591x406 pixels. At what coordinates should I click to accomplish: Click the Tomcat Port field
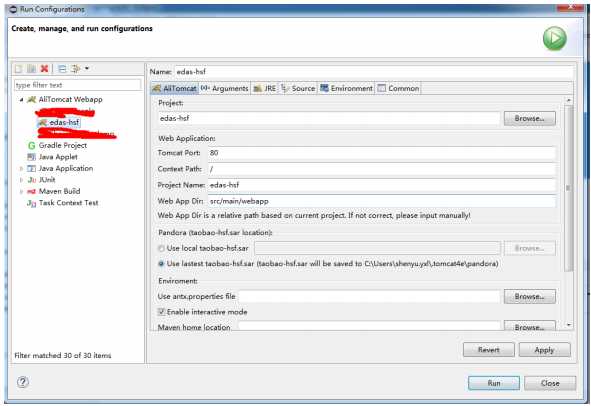pyautogui.click(x=381, y=153)
